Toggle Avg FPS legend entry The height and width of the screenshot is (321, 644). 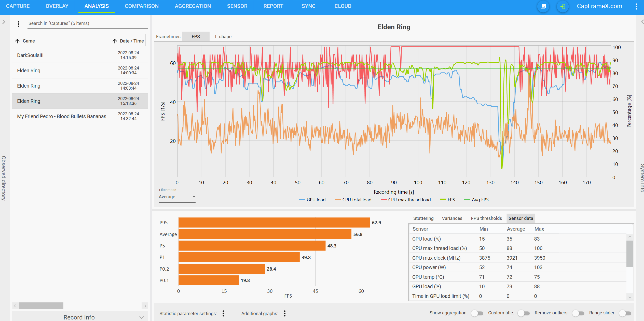476,200
